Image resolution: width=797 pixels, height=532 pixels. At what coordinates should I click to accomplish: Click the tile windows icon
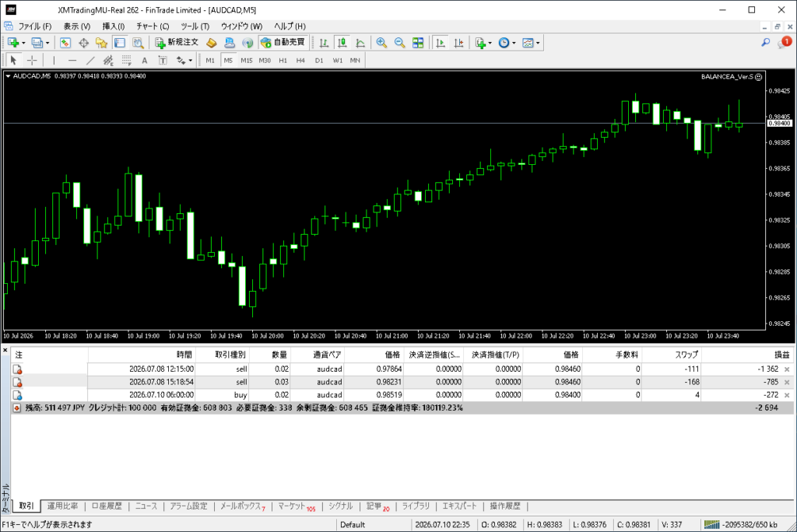418,44
